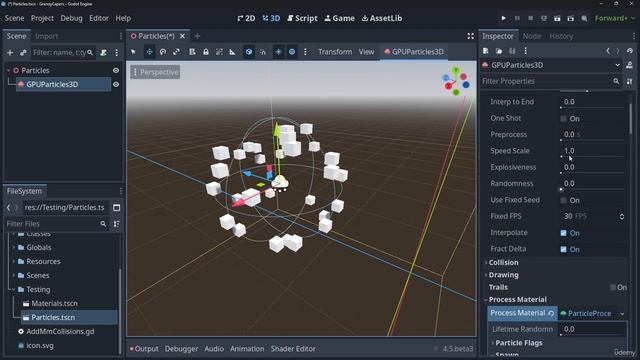640x360 pixels.
Task: Click the ruler measure mode icon
Action: [x=232, y=52]
